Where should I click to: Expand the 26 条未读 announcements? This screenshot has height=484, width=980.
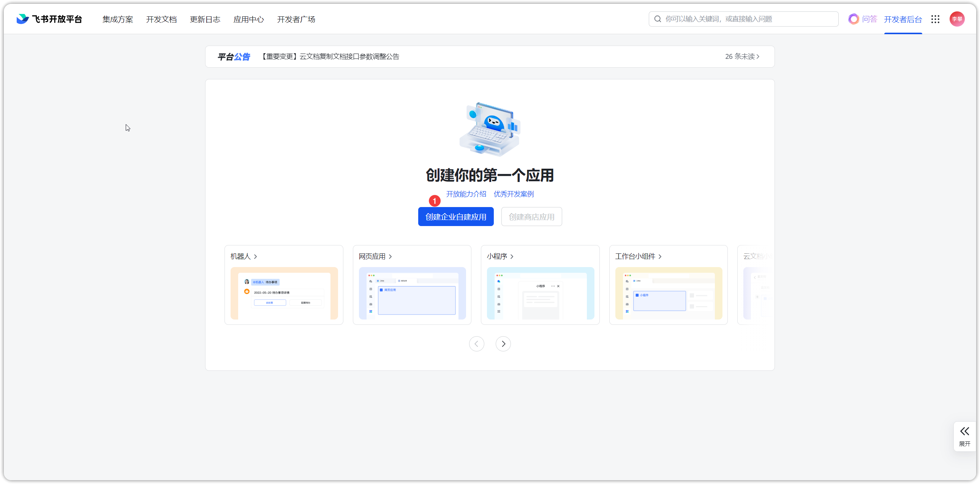(742, 56)
